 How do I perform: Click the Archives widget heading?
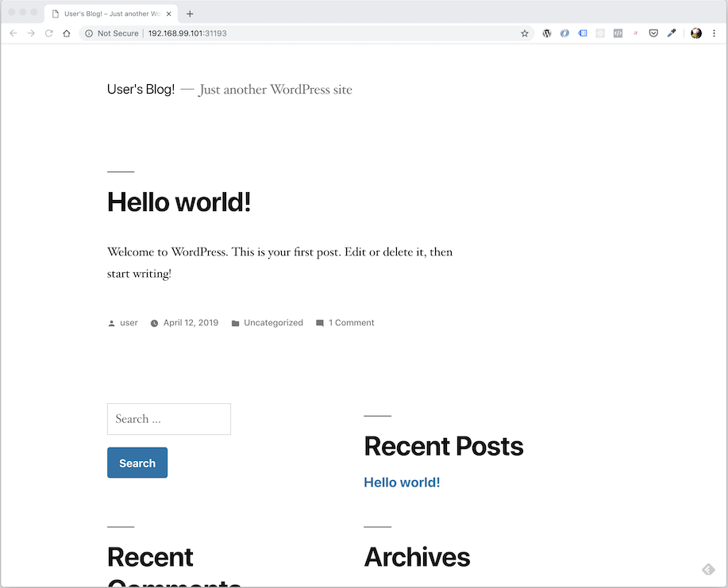click(418, 557)
